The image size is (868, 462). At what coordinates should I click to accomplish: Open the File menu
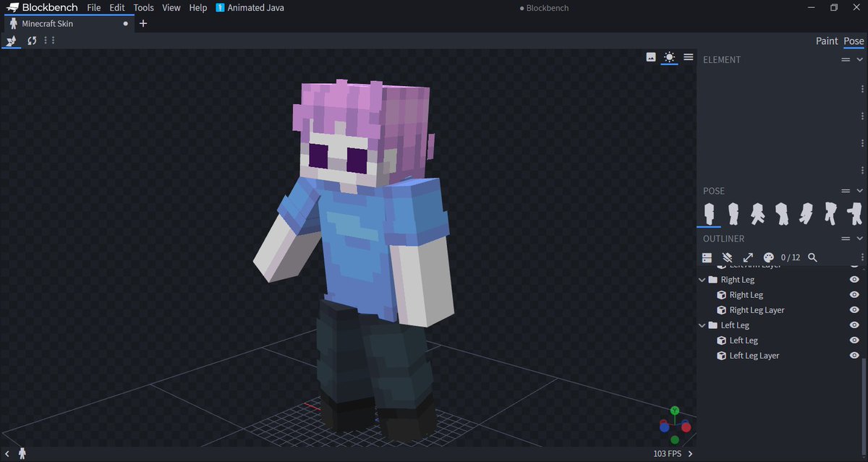pyautogui.click(x=94, y=7)
